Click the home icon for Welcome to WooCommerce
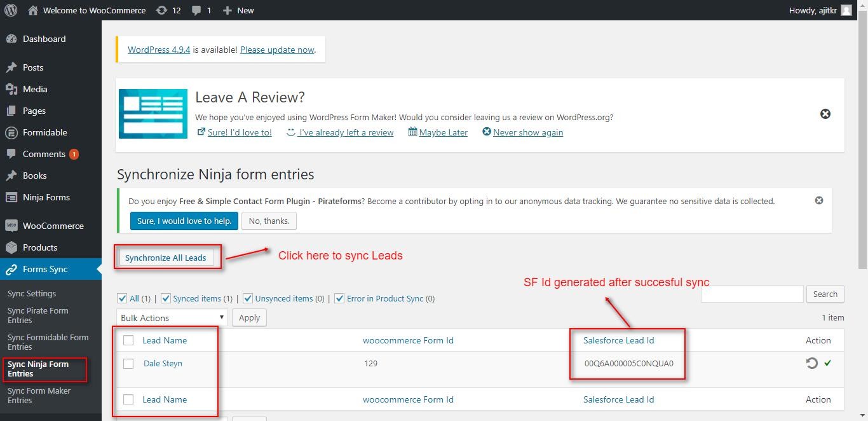This screenshot has width=868, height=421. 33,10
